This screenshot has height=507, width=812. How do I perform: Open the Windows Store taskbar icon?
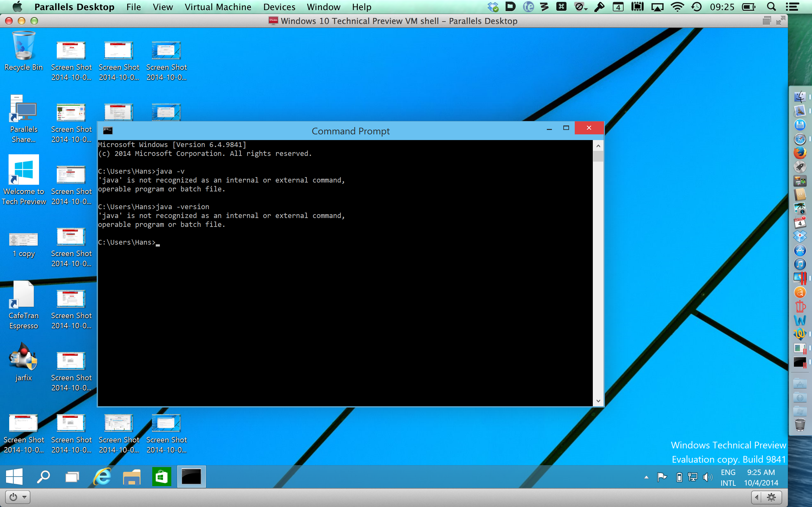[161, 477]
